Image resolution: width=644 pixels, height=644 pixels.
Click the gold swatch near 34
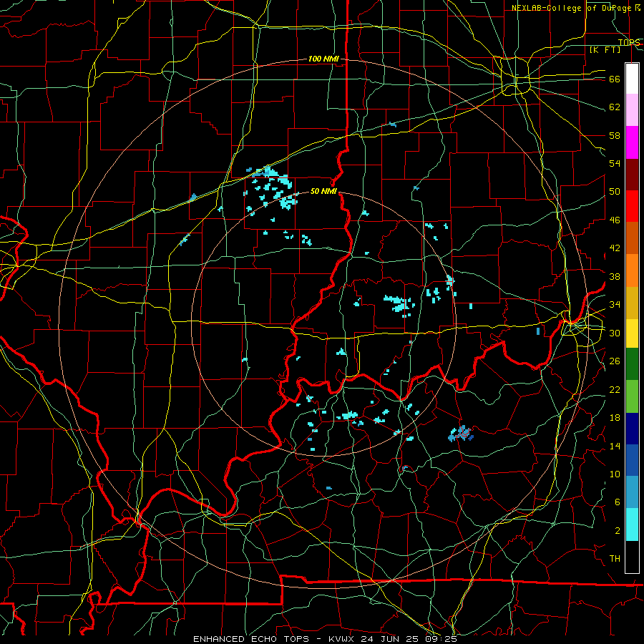point(632,303)
